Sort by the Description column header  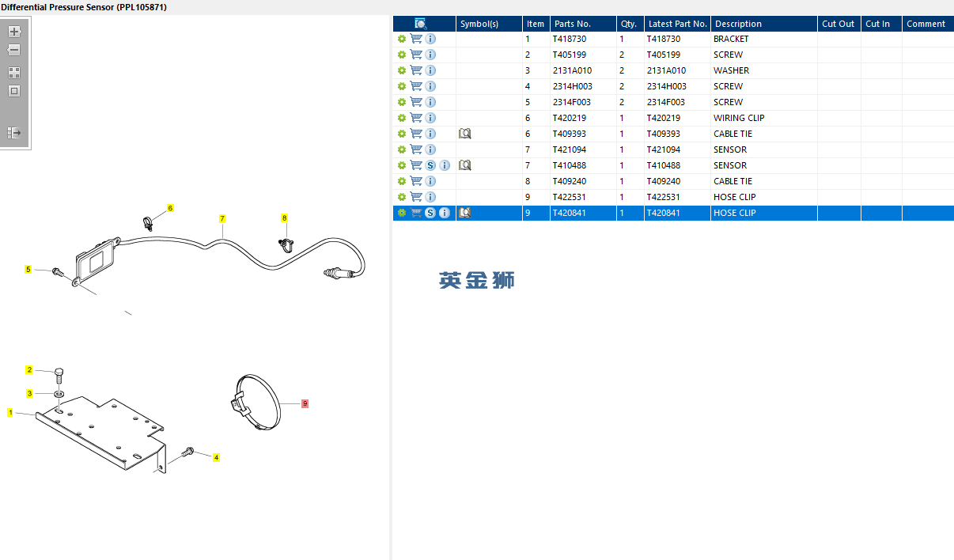click(x=764, y=24)
